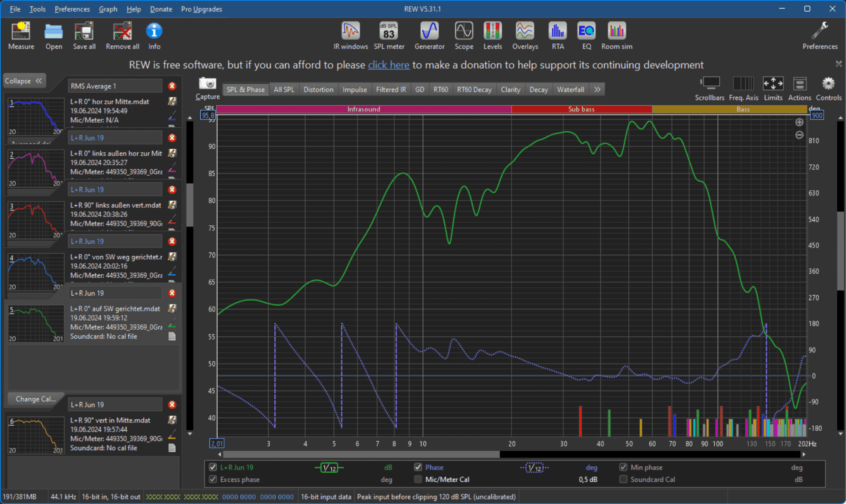Open the Levels tool
The width and height of the screenshot is (846, 504).
(x=492, y=36)
